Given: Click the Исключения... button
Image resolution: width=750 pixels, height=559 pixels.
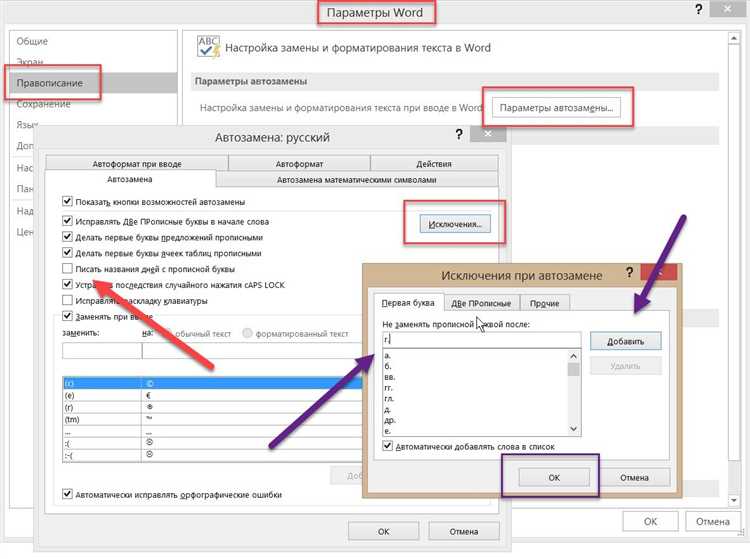Looking at the screenshot, I should pos(455,224).
